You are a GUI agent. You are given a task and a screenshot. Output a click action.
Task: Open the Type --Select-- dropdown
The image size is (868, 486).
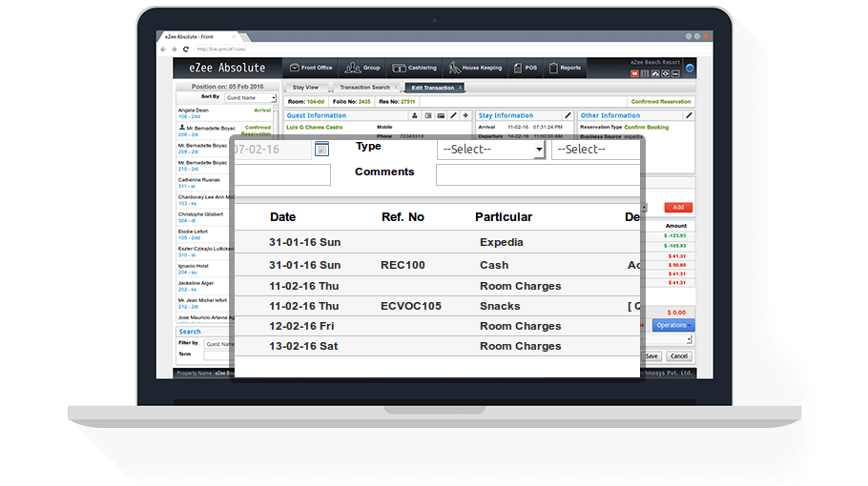pos(491,150)
